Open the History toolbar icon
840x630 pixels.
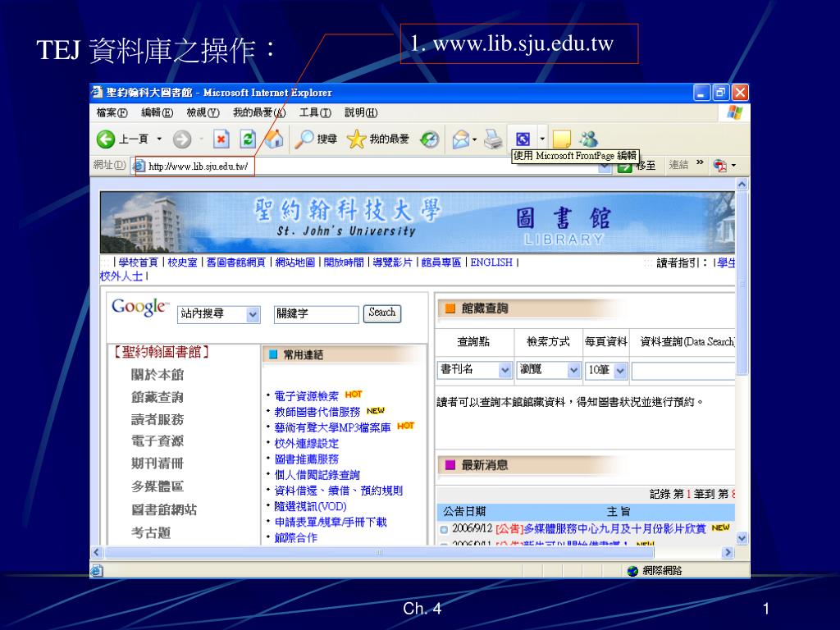coord(429,139)
